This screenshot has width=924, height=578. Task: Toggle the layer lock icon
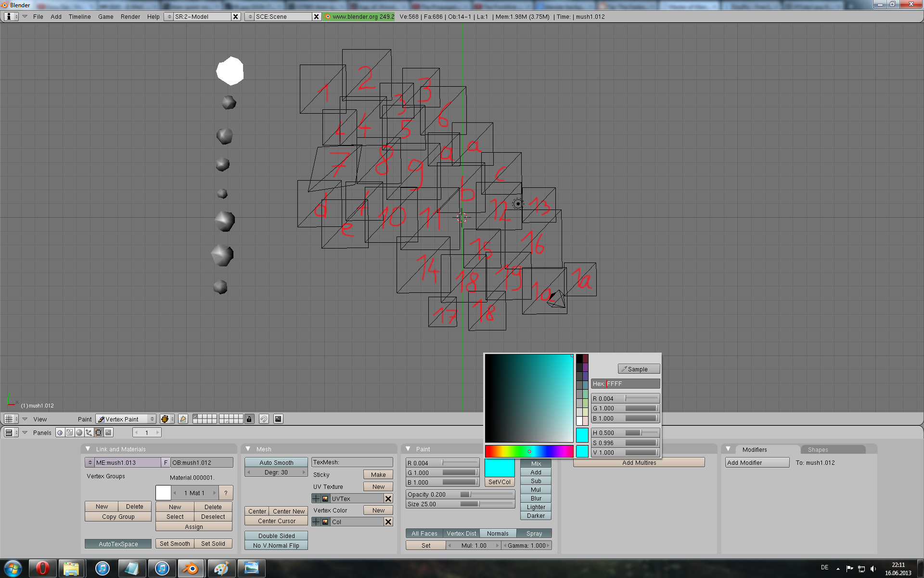point(249,419)
